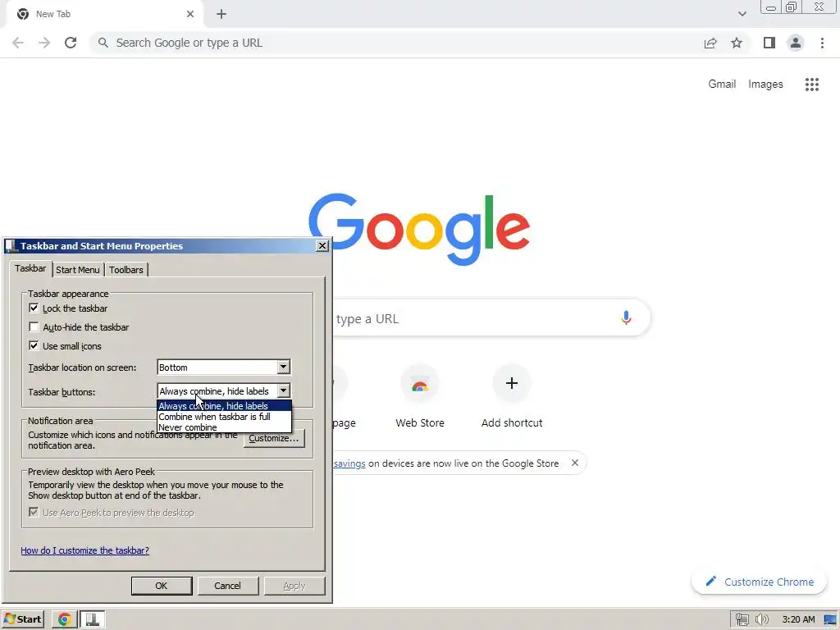Toggle Lock the taskbar checkbox
The height and width of the screenshot is (630, 840).
click(x=34, y=308)
